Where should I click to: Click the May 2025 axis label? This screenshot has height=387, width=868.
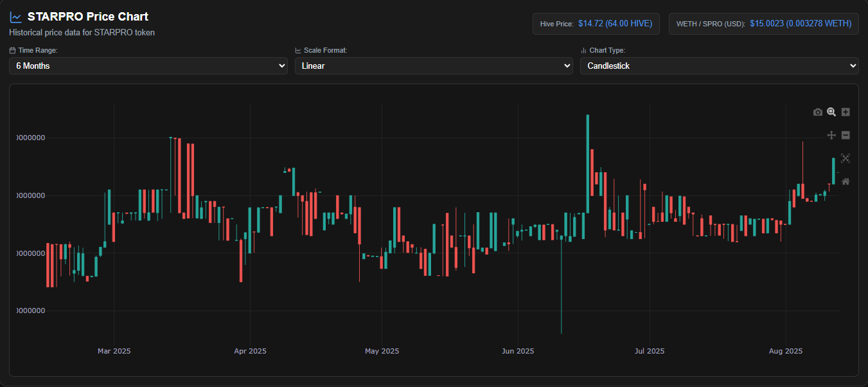click(382, 351)
